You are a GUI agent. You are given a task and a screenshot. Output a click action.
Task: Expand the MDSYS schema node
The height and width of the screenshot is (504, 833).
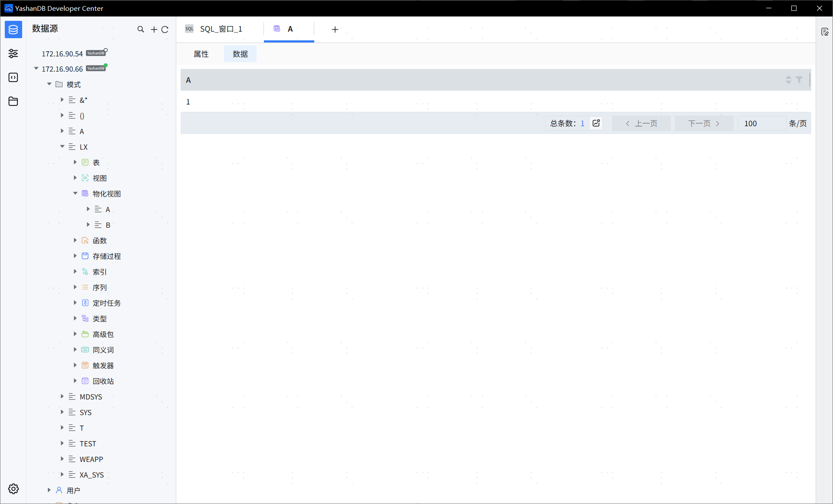pyautogui.click(x=62, y=396)
